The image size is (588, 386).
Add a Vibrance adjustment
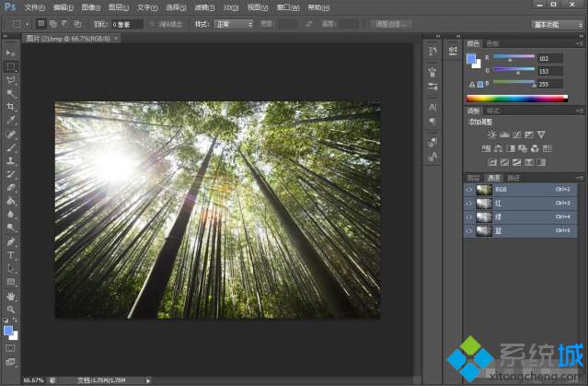click(541, 135)
